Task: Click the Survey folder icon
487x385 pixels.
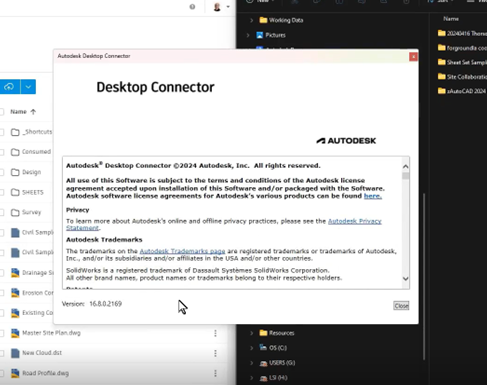Action: point(15,212)
